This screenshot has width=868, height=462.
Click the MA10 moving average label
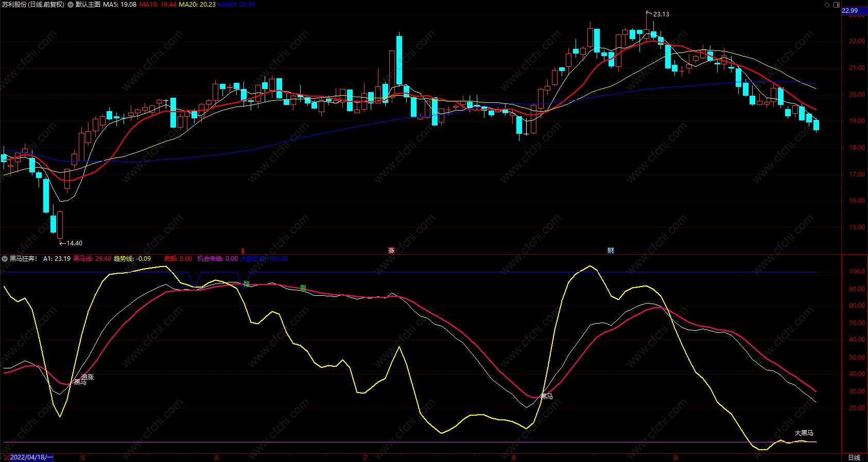point(158,5)
